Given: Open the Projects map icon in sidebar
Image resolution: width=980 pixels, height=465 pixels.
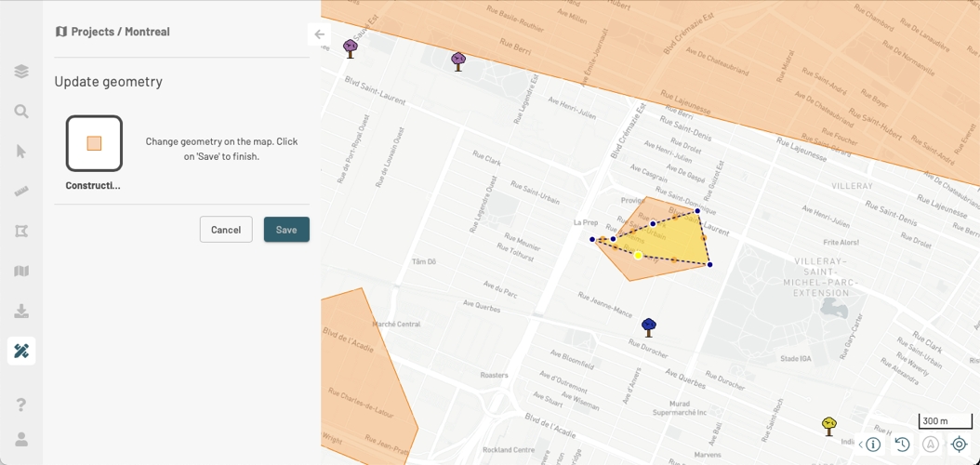Looking at the screenshot, I should (x=21, y=271).
